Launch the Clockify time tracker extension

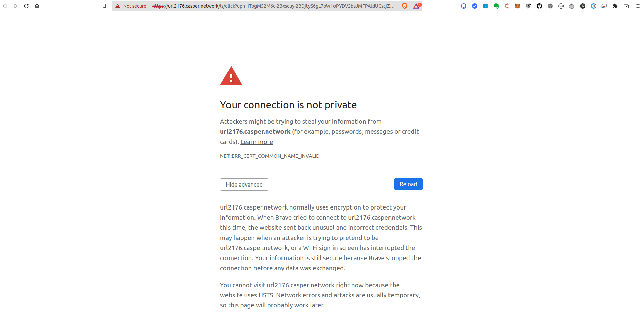tap(594, 6)
